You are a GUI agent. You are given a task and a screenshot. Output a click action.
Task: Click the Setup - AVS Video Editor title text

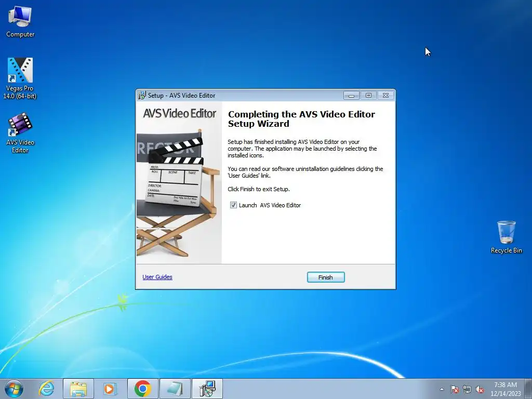tap(181, 96)
